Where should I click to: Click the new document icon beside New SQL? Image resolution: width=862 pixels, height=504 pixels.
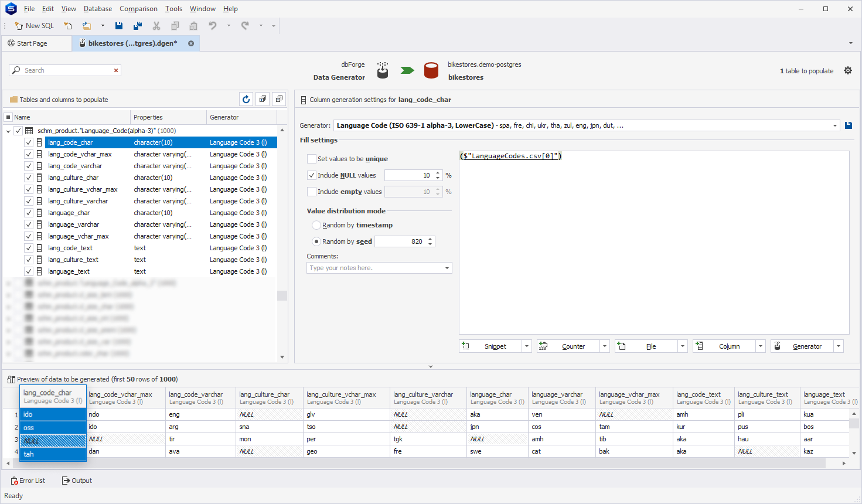pyautogui.click(x=68, y=26)
